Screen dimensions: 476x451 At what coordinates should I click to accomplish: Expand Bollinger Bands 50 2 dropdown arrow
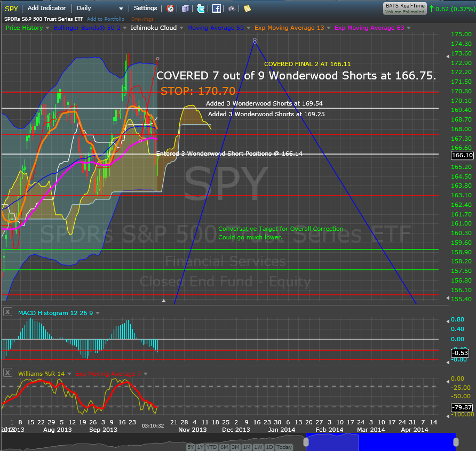pos(125,28)
